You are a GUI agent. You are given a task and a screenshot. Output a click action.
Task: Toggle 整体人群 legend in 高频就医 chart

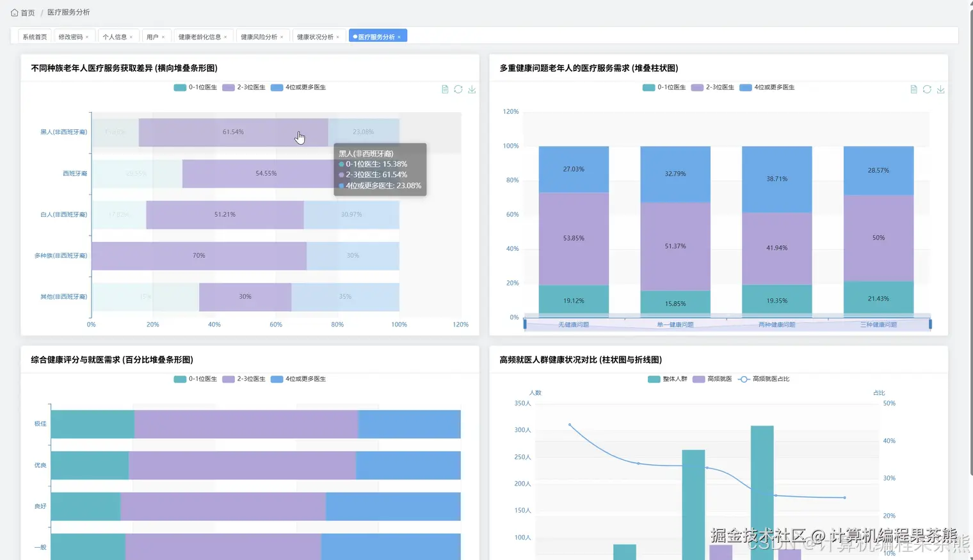coord(668,380)
